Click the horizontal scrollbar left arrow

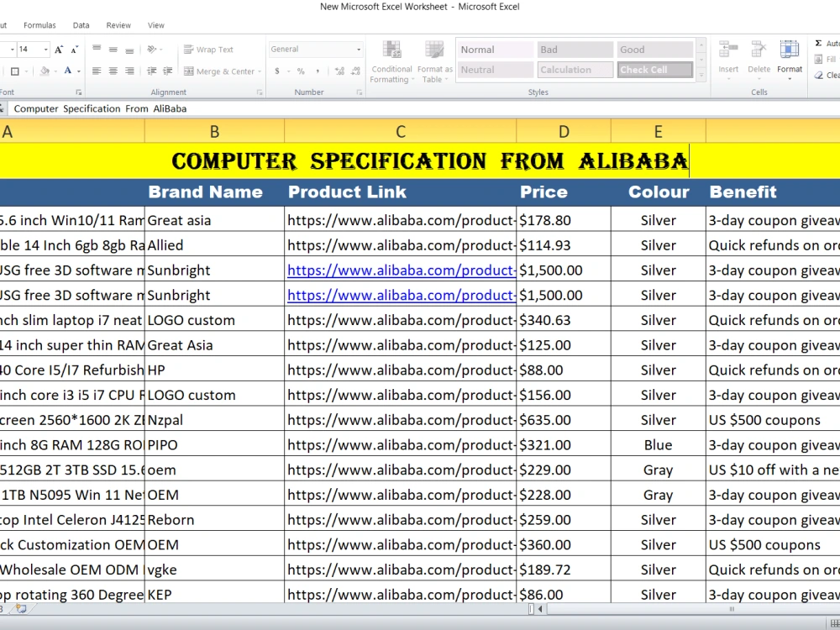point(540,608)
